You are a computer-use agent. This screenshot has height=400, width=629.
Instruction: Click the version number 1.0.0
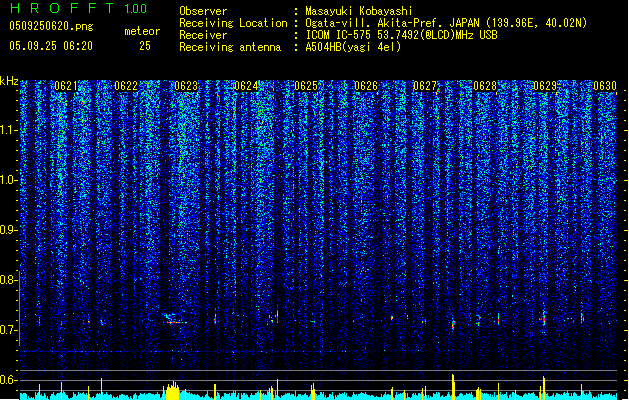(x=136, y=9)
